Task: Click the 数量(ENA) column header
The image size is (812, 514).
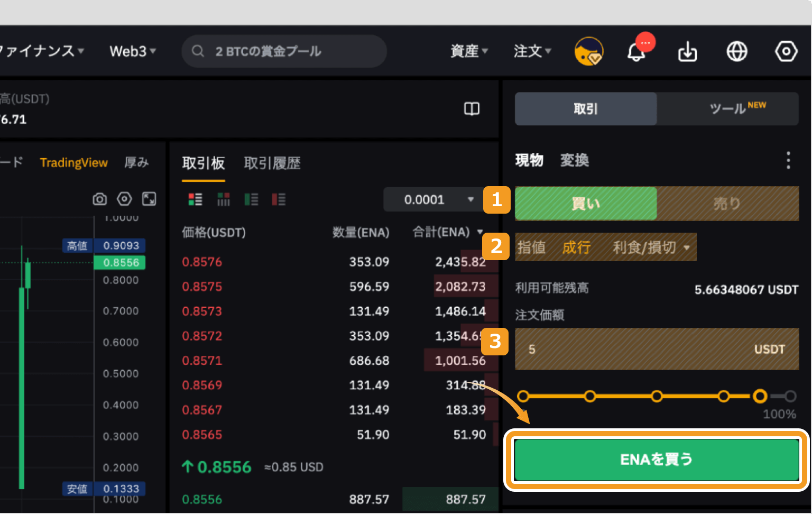Action: coord(361,232)
